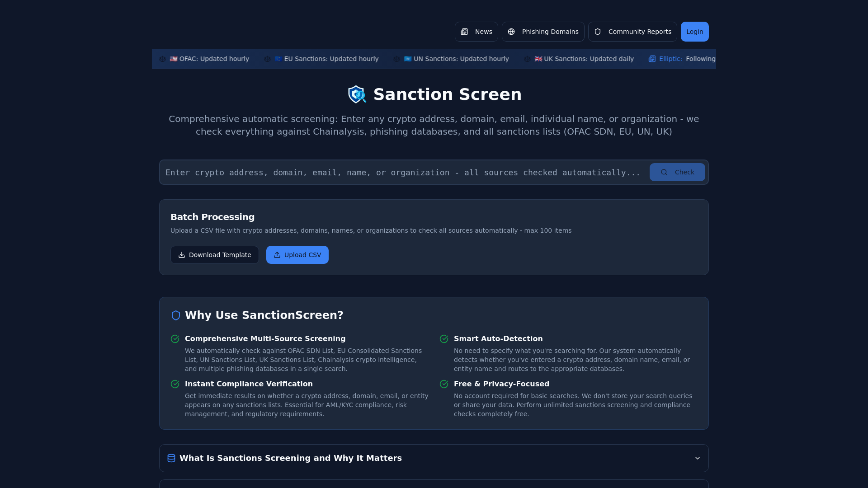Toggle the green check beside Instant Compliance Verification
This screenshot has width=868, height=488.
175,384
